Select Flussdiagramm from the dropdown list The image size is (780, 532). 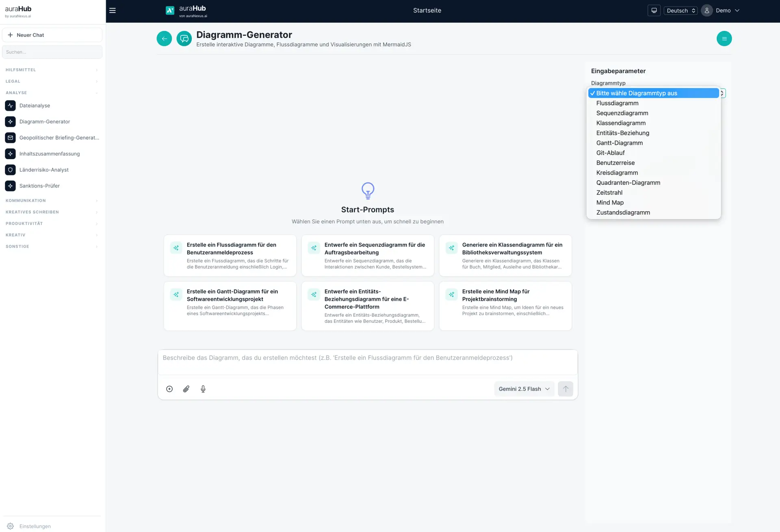[x=617, y=103]
